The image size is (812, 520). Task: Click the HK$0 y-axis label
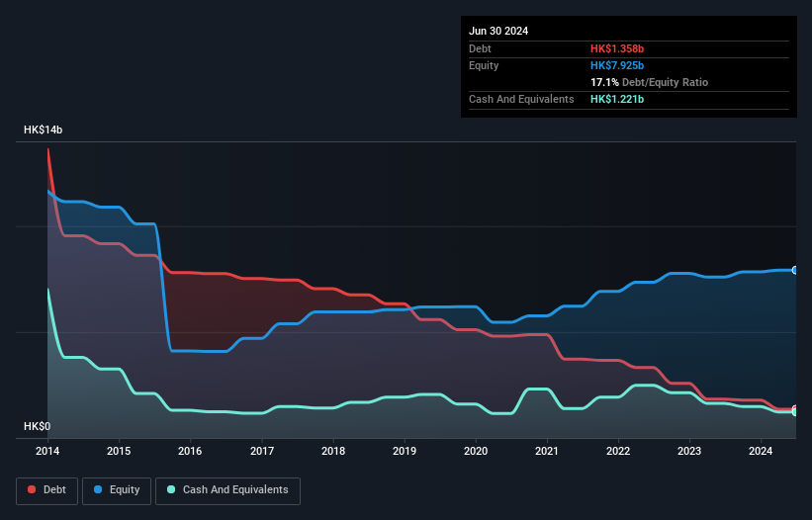[x=38, y=426]
